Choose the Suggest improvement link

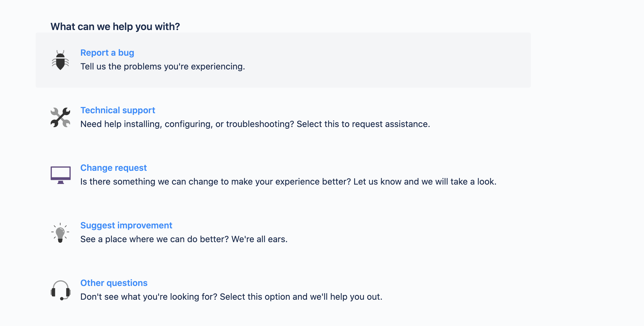point(126,225)
